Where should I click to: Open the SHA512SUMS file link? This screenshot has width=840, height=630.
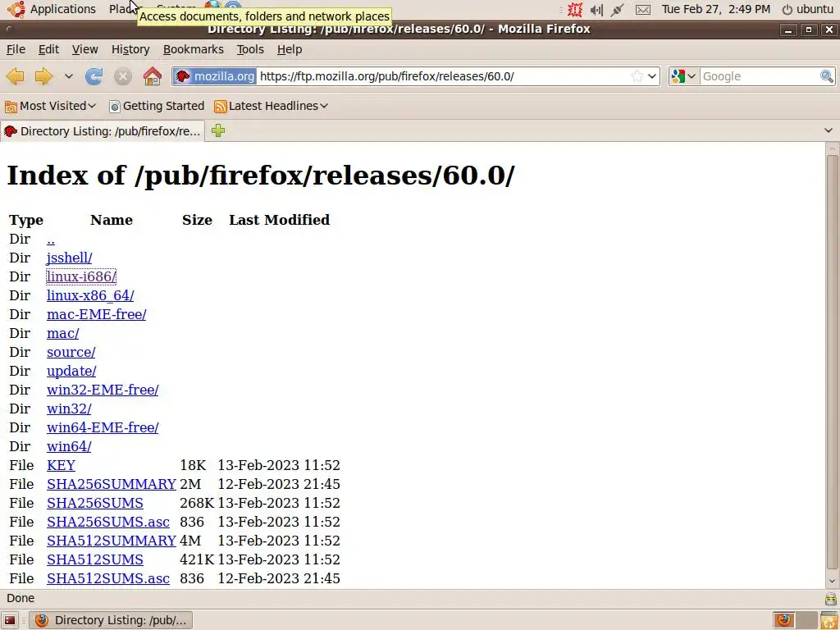click(95, 559)
